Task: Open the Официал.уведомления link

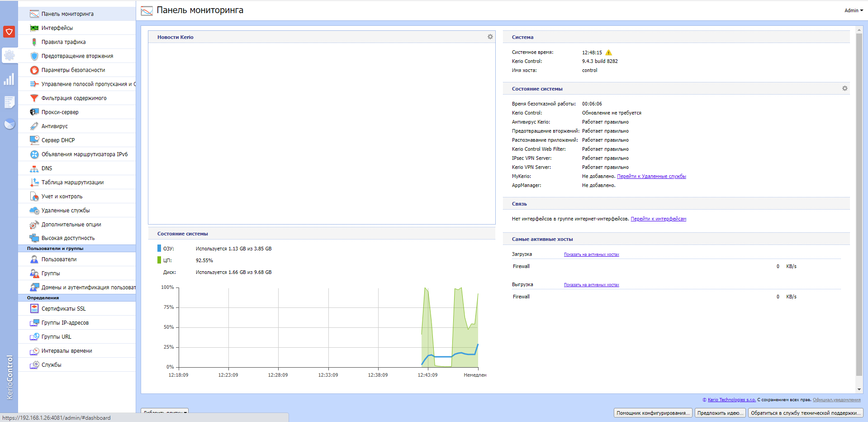Action: 836,400
